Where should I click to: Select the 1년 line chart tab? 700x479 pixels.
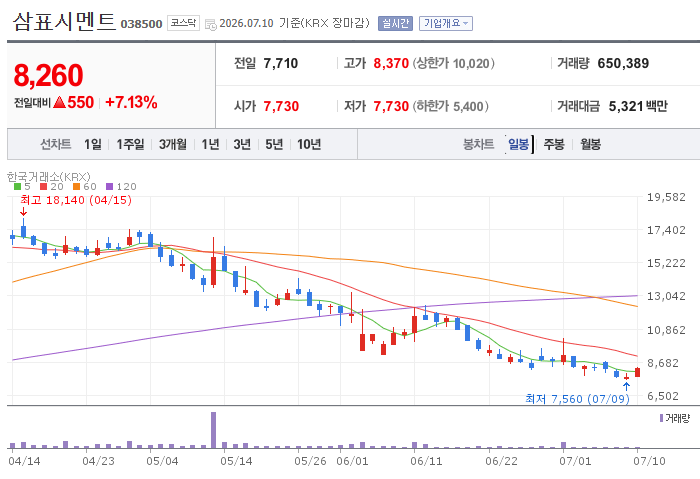coord(210,144)
